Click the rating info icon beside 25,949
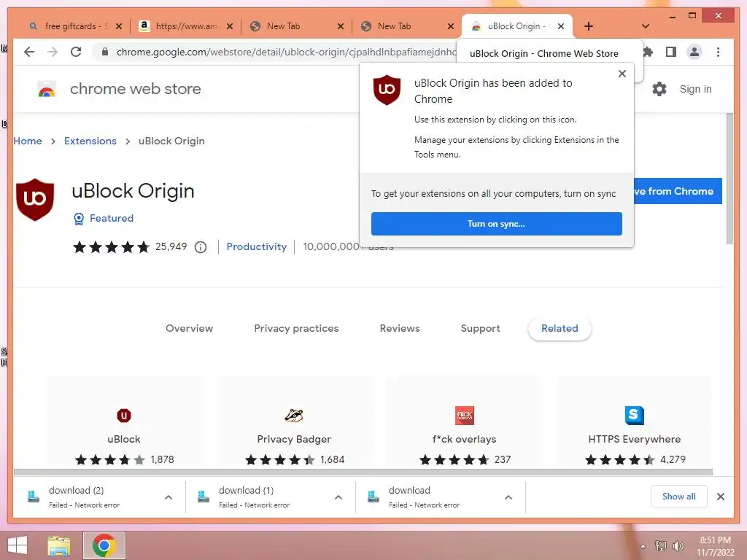Viewport: 747px width, 560px height. click(201, 247)
